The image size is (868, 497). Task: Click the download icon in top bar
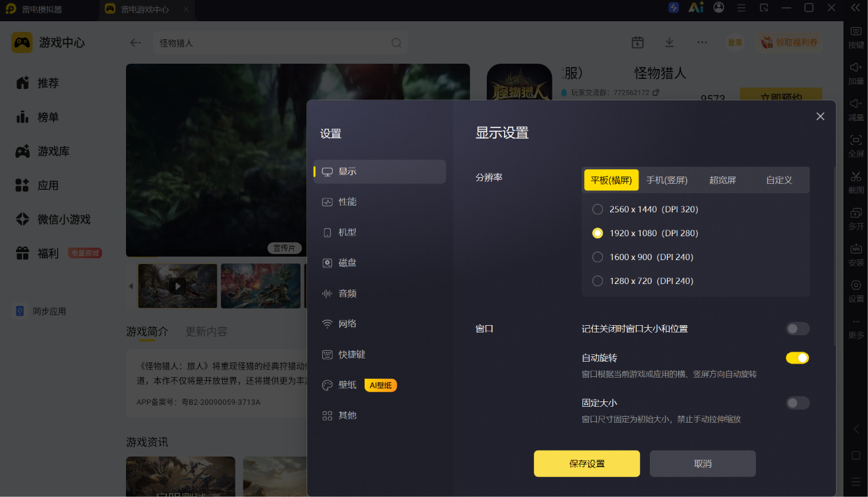pos(670,42)
